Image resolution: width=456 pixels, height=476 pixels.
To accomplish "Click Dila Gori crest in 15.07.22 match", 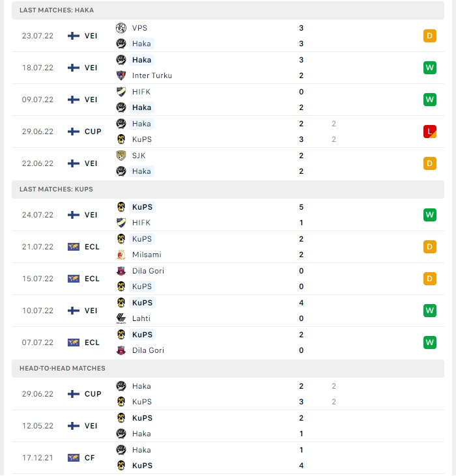I will (121, 271).
